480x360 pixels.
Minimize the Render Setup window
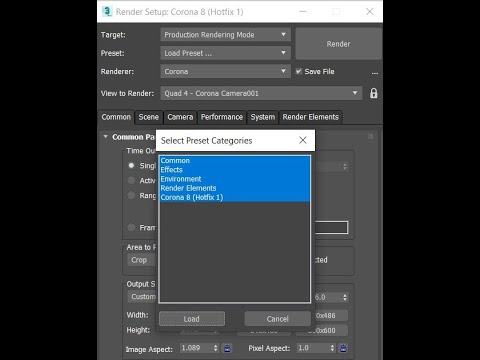tap(303, 12)
